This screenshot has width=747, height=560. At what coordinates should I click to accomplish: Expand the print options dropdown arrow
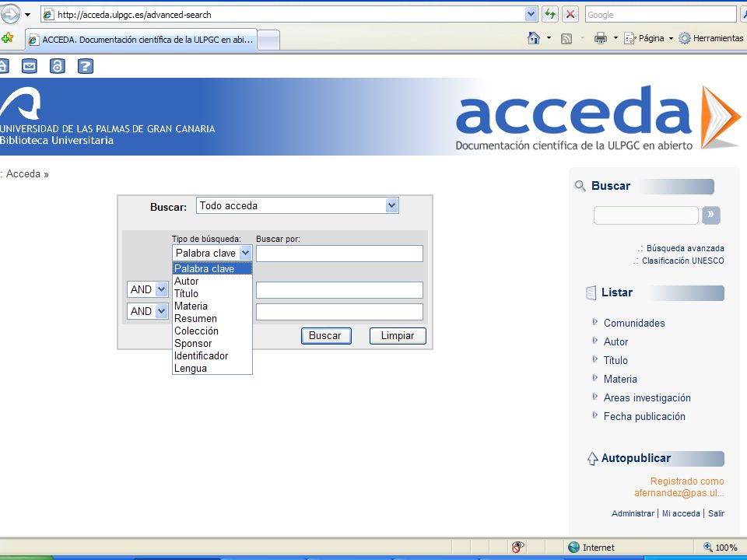tap(615, 38)
